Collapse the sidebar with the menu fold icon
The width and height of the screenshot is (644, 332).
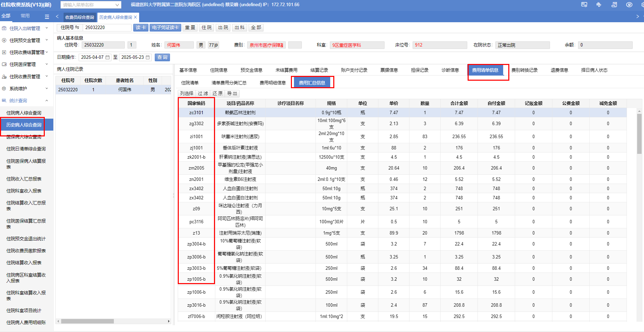coord(47,16)
